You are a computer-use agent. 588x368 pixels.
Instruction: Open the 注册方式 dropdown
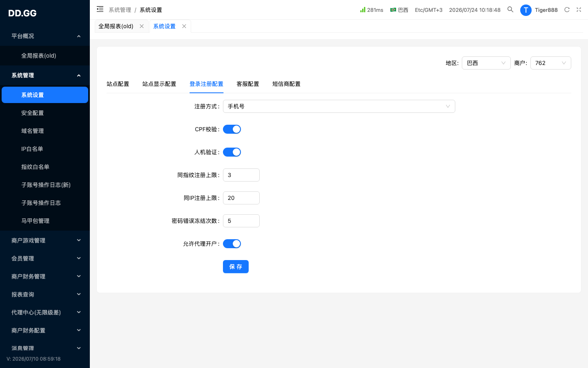[x=339, y=106]
